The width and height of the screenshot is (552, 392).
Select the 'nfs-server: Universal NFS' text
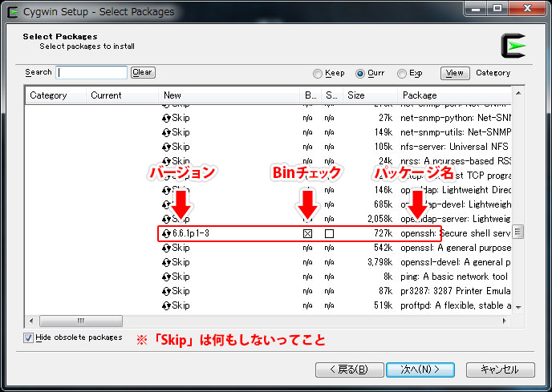point(454,147)
